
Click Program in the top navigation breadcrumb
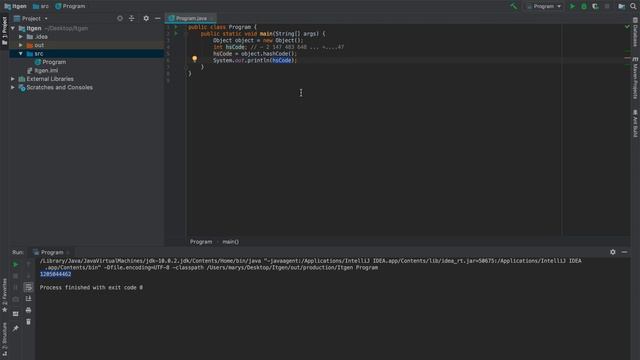pyautogui.click(x=70, y=6)
